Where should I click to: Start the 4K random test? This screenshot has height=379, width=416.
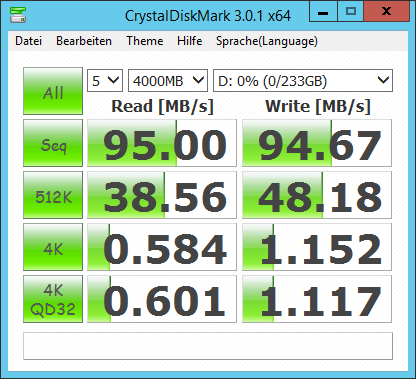coord(53,247)
